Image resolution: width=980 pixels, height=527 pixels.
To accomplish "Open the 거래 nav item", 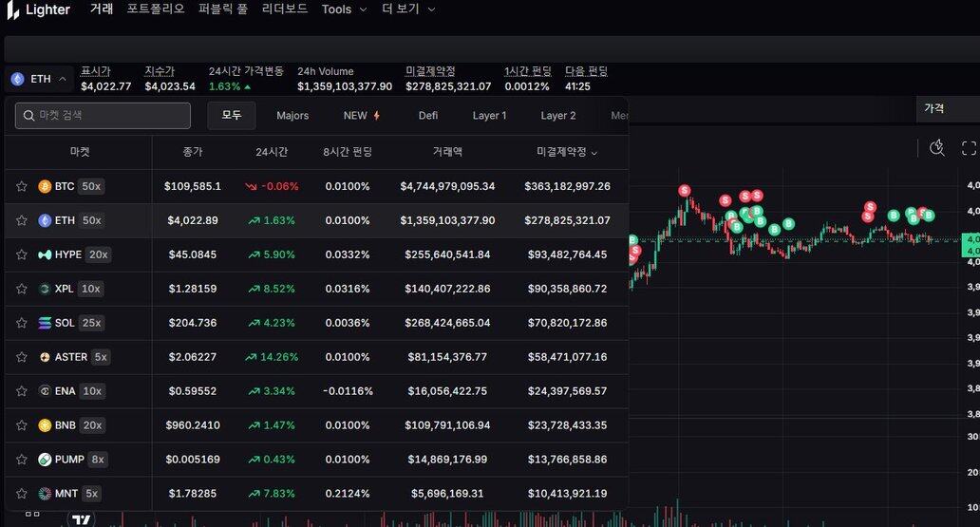I will [x=102, y=9].
